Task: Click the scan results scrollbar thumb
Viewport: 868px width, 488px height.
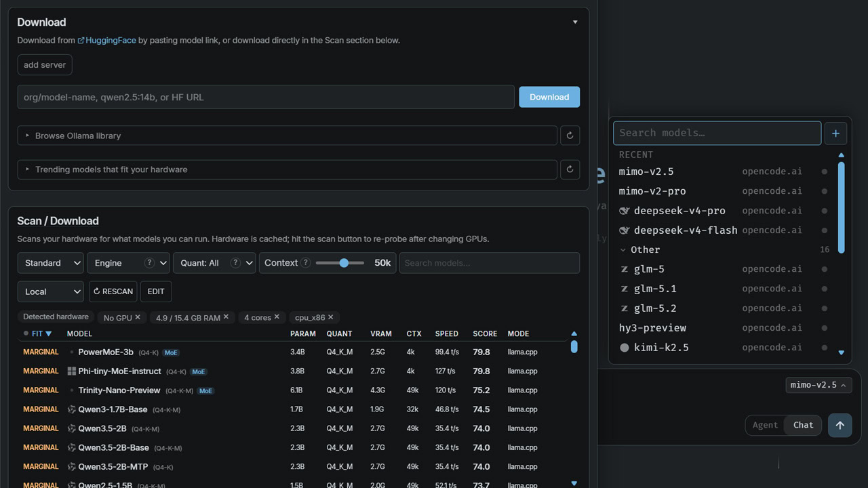Action: click(574, 347)
